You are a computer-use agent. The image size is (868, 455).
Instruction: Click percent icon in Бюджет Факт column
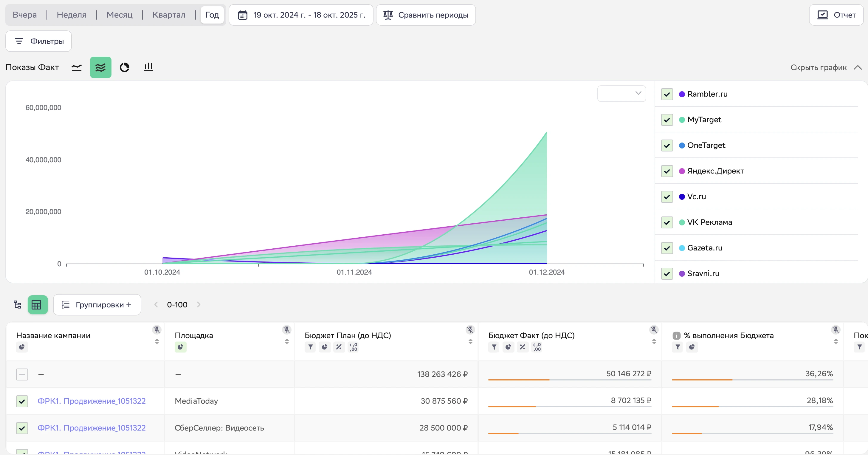[x=522, y=347]
